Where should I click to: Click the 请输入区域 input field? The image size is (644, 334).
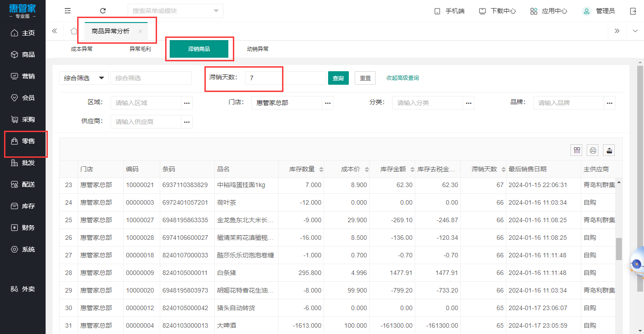pos(146,103)
